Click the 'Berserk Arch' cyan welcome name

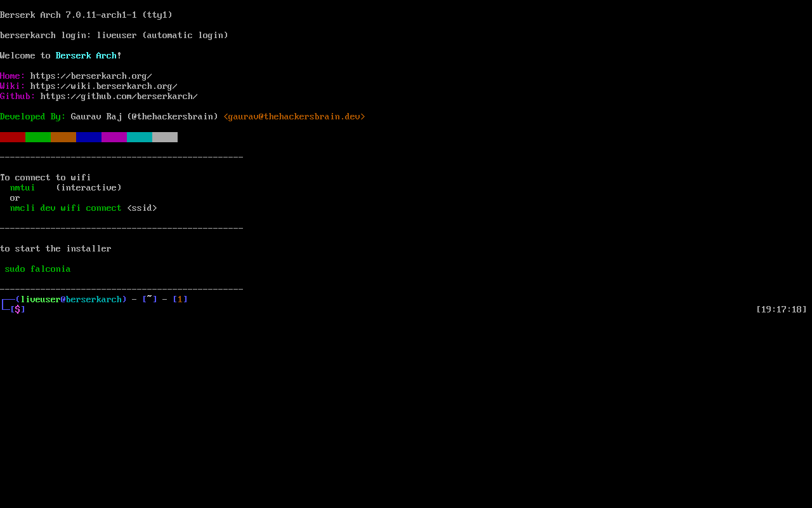click(x=86, y=56)
